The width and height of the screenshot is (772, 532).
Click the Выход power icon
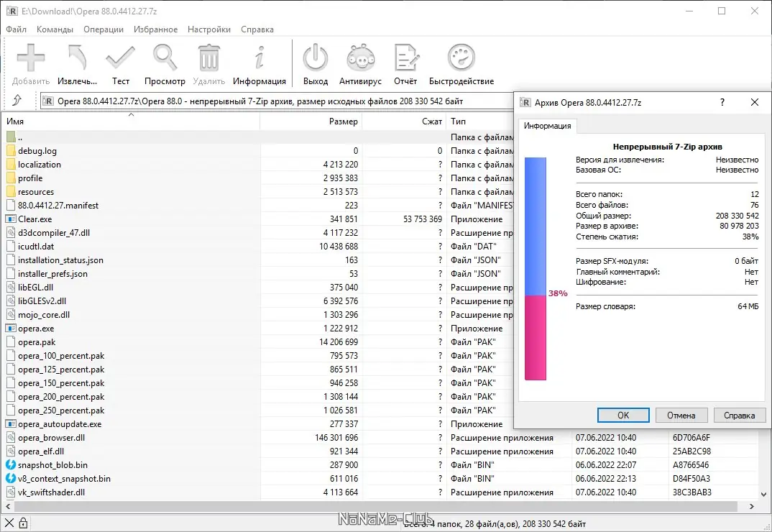(315, 58)
